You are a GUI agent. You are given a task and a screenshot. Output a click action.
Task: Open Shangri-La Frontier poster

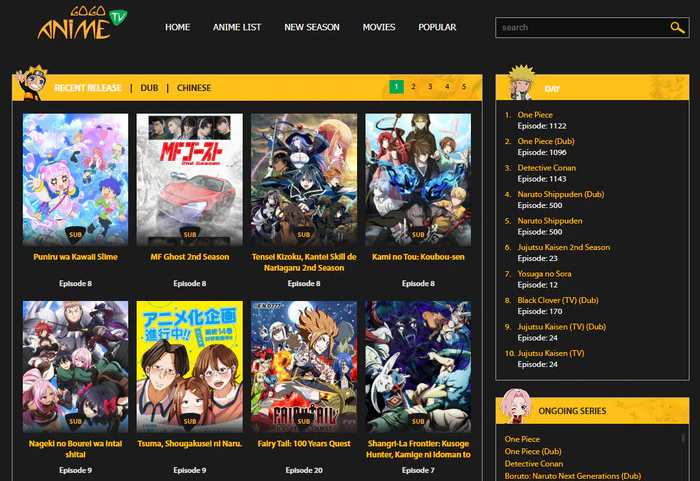pos(418,366)
